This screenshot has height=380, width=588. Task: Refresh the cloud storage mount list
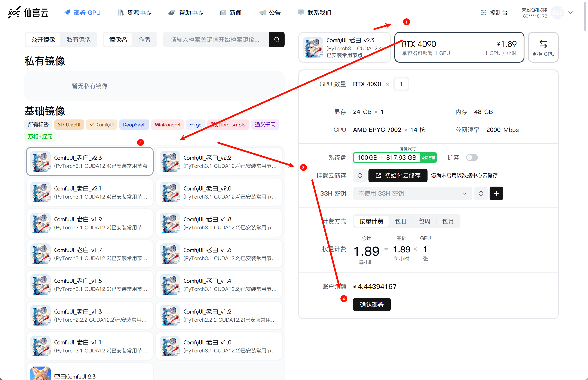(x=360, y=175)
